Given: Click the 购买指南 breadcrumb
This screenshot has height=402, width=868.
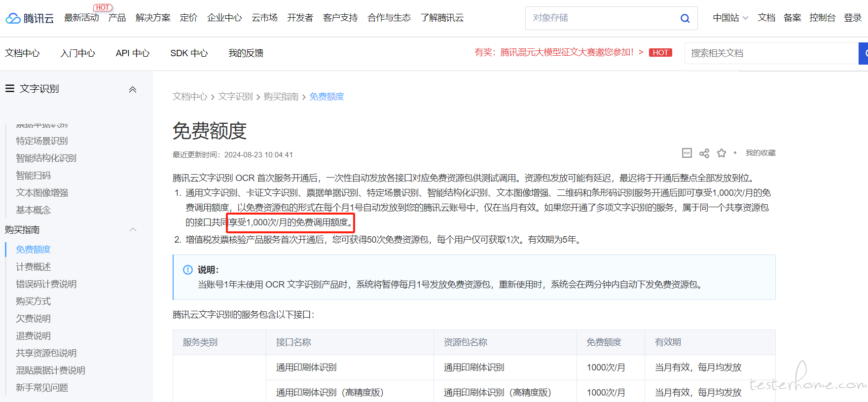Looking at the screenshot, I should pos(281,97).
